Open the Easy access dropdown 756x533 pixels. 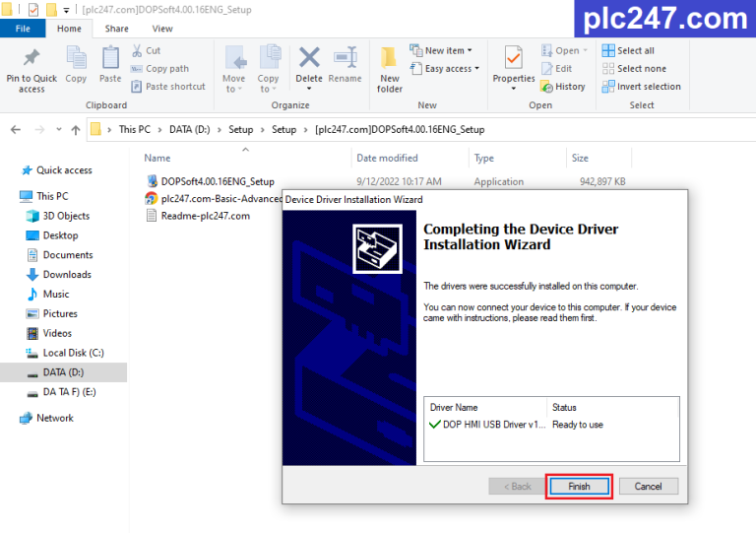coord(444,69)
